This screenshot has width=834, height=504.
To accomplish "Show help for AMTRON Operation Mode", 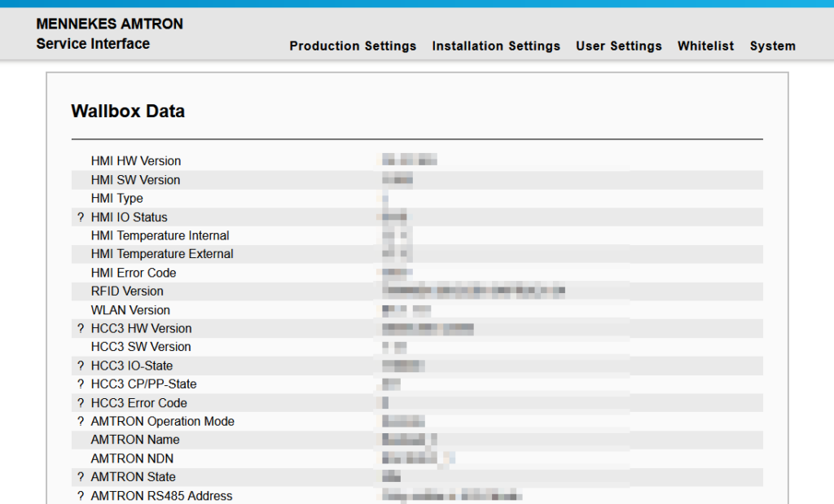I will [x=81, y=421].
